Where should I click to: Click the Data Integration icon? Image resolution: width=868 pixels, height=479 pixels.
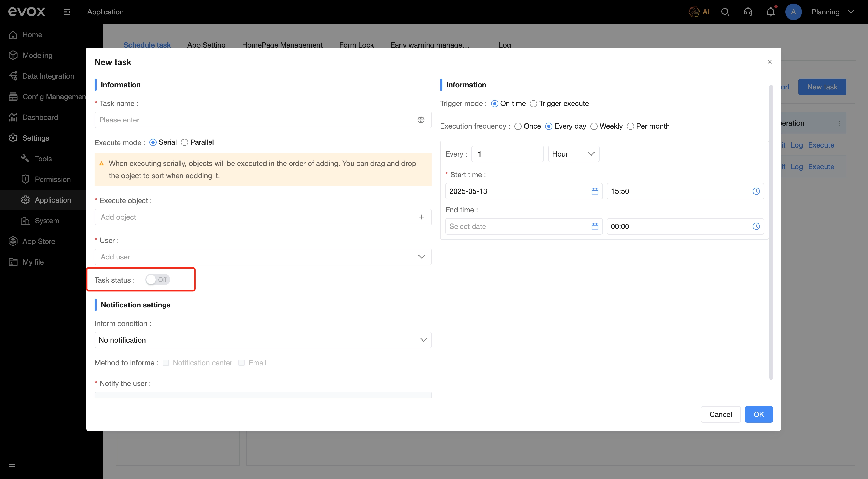pos(13,76)
